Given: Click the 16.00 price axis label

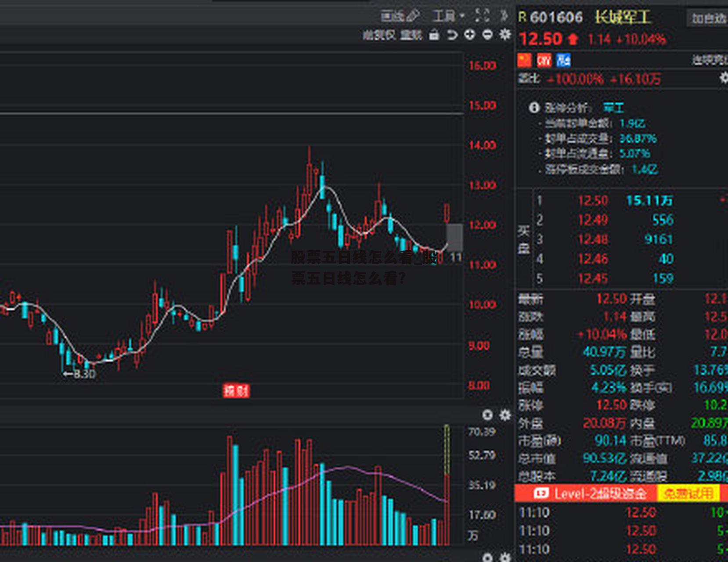Looking at the screenshot, I should point(482,66).
